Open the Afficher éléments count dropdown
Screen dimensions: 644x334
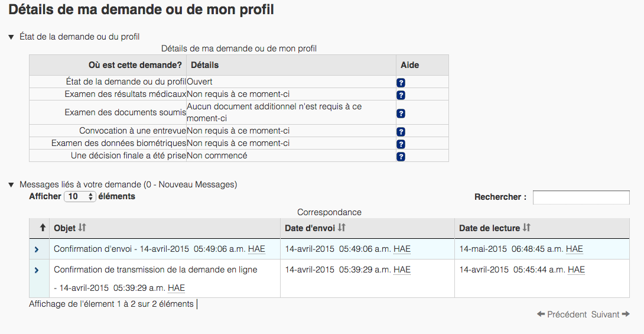pyautogui.click(x=80, y=197)
